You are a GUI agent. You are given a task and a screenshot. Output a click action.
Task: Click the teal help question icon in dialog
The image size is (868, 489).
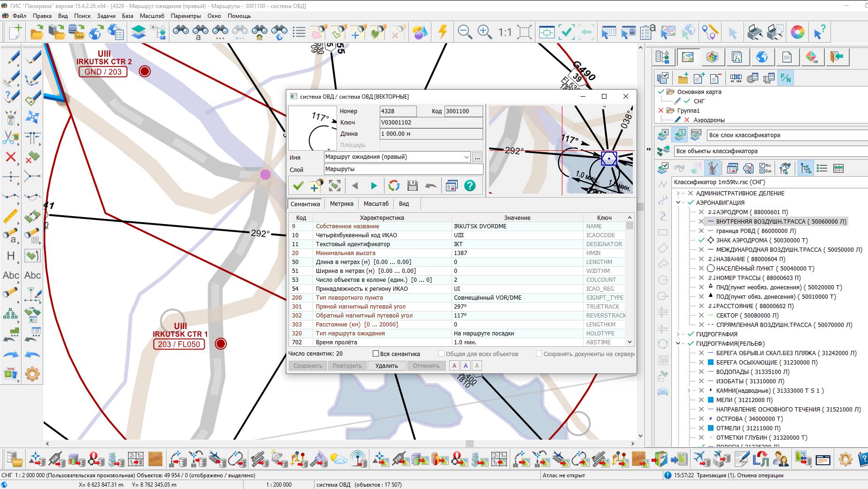click(470, 186)
